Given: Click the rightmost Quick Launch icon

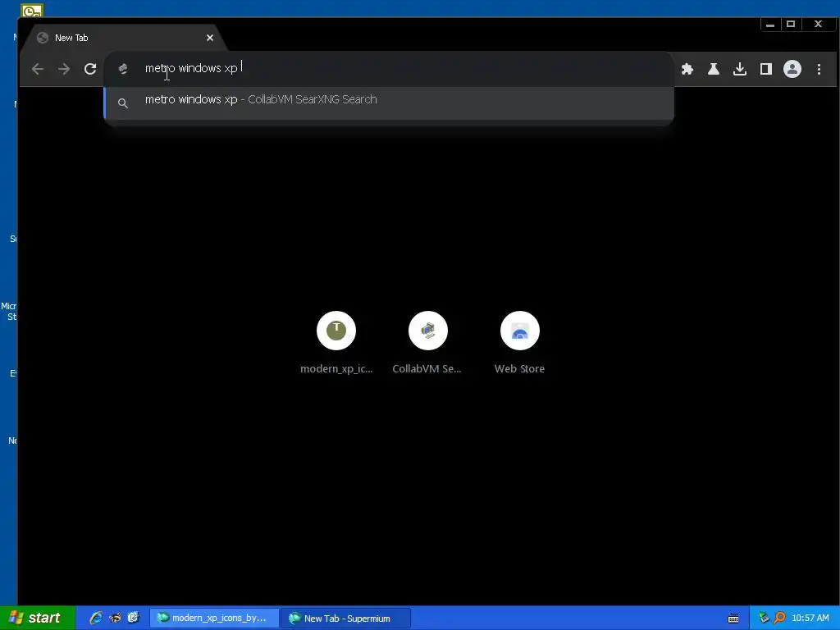Looking at the screenshot, I should click(x=134, y=618).
